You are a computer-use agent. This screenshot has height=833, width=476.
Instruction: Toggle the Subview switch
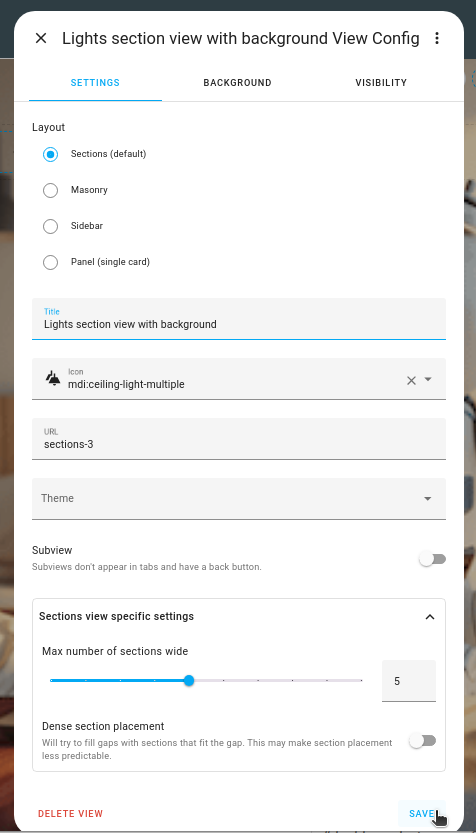click(432, 559)
